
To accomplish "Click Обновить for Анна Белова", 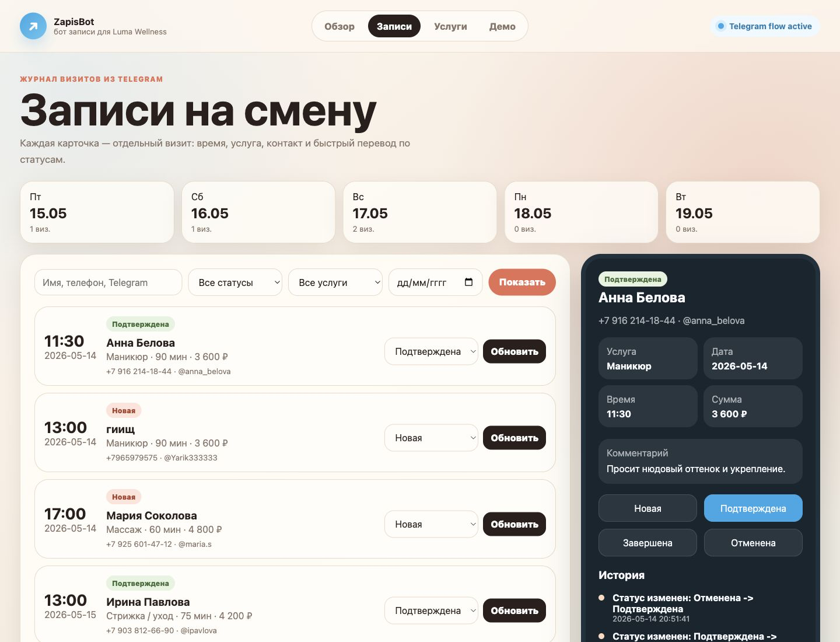I will click(514, 351).
